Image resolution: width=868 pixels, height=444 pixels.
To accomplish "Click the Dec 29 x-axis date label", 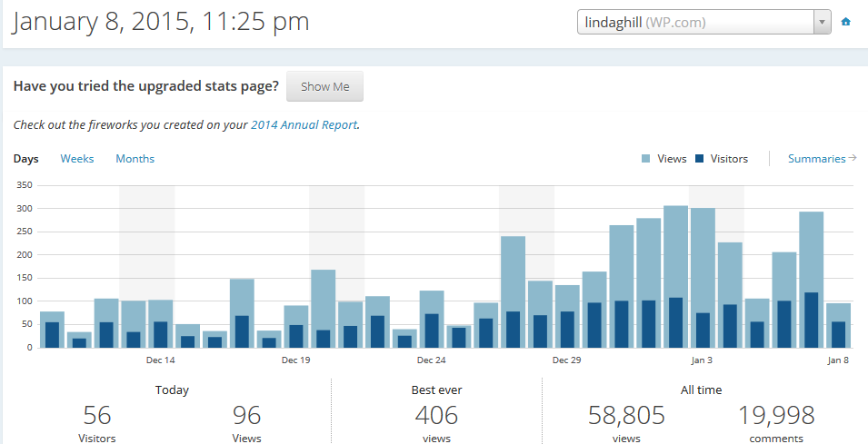I will pyautogui.click(x=566, y=360).
